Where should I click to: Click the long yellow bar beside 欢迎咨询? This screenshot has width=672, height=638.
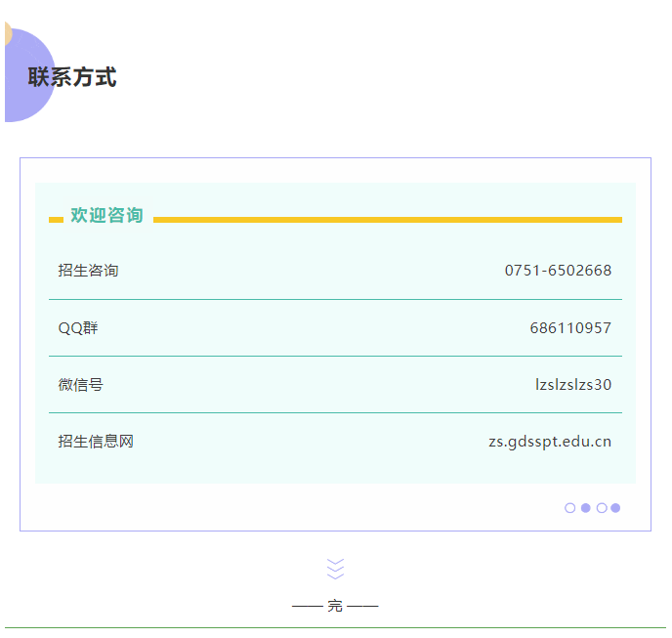pos(387,220)
